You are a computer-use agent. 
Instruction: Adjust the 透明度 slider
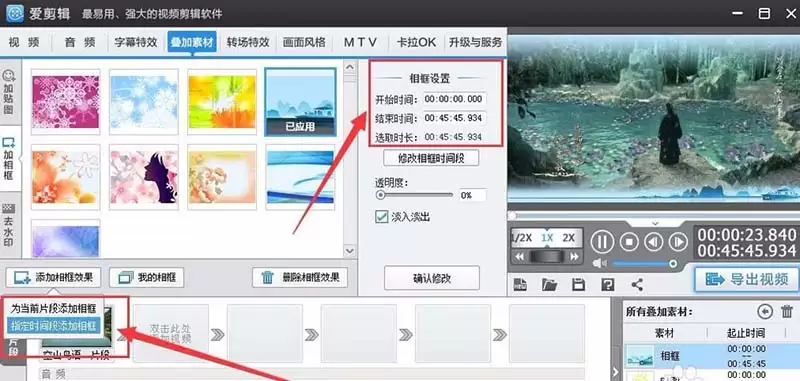pos(415,195)
